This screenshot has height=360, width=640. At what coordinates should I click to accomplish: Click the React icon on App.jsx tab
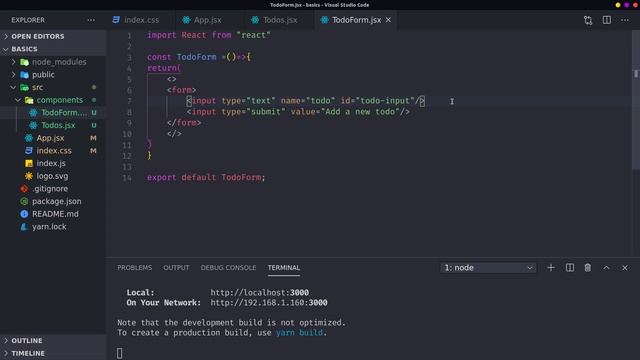point(186,20)
